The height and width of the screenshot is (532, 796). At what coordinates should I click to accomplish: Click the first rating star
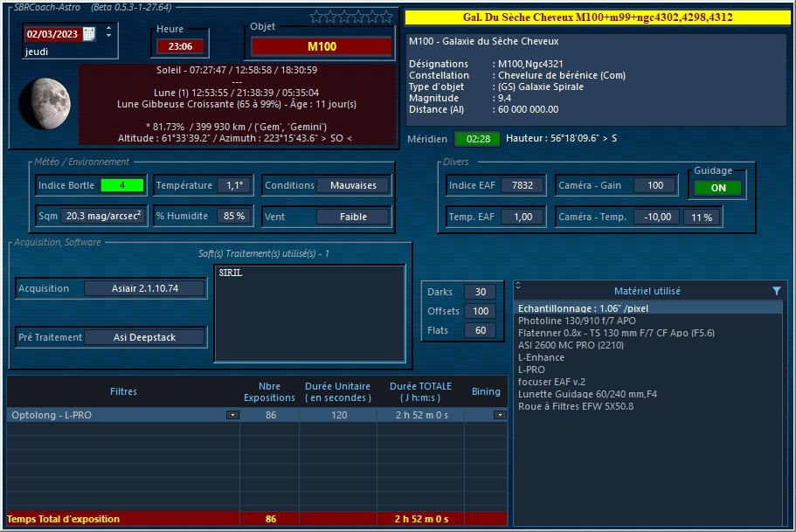pos(316,17)
